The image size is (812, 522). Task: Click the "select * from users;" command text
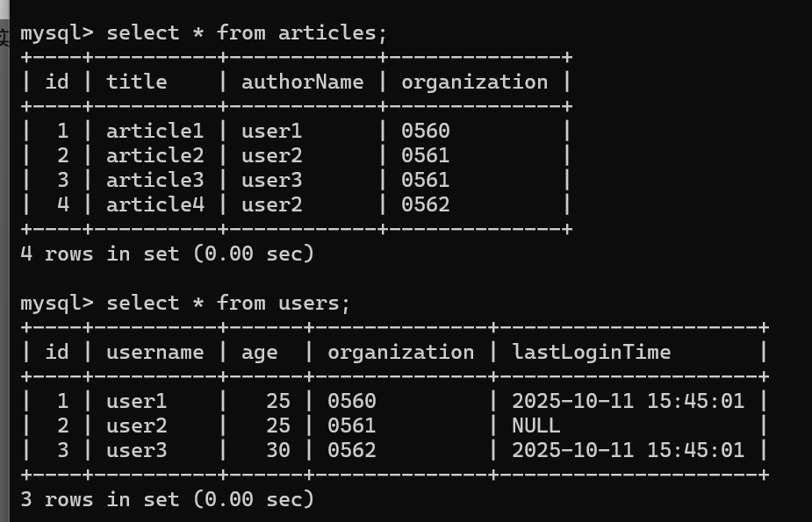point(228,304)
